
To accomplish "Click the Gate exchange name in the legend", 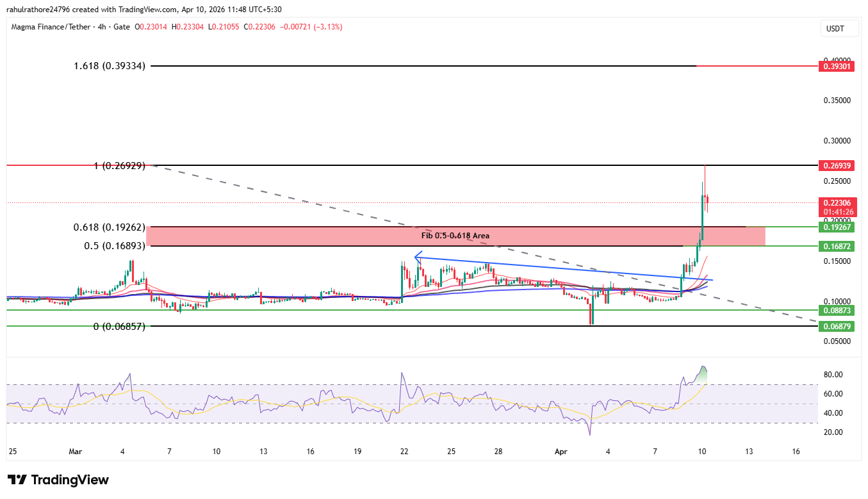I will coord(122,27).
